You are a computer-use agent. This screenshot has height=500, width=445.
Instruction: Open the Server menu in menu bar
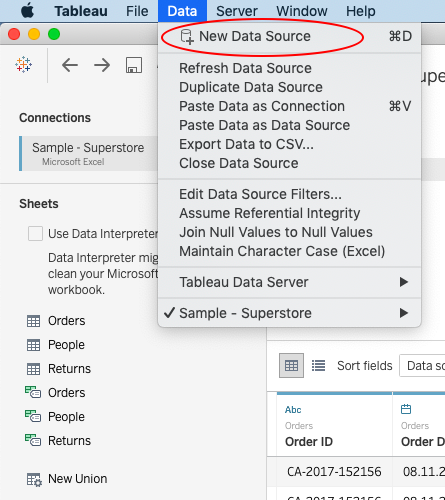tap(237, 11)
